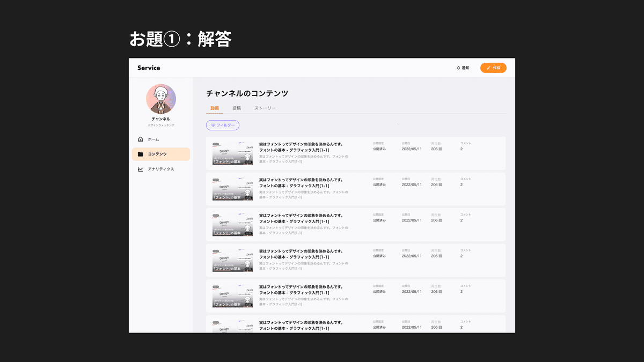Viewport: 644px width, 362px height.
Task: Click 2022/05/11 date in the topmost video row
Action: (x=412, y=149)
